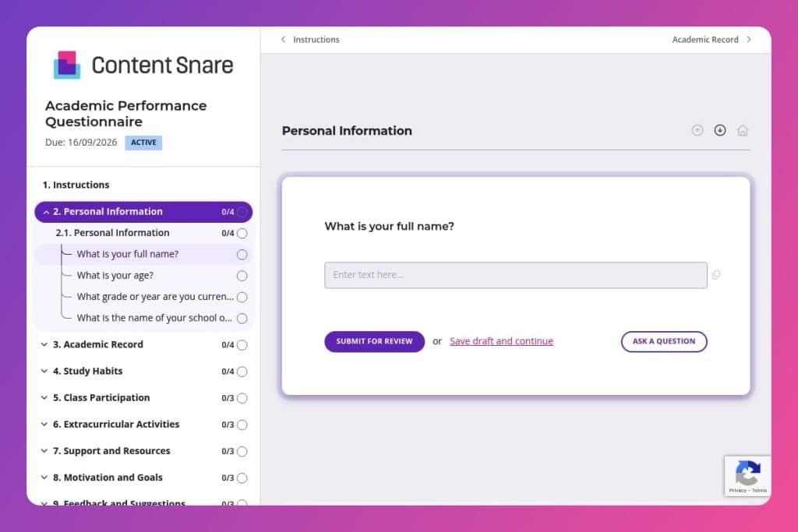Image resolution: width=798 pixels, height=532 pixels.
Task: Click the up arrow section navigation icon
Action: coord(697,130)
